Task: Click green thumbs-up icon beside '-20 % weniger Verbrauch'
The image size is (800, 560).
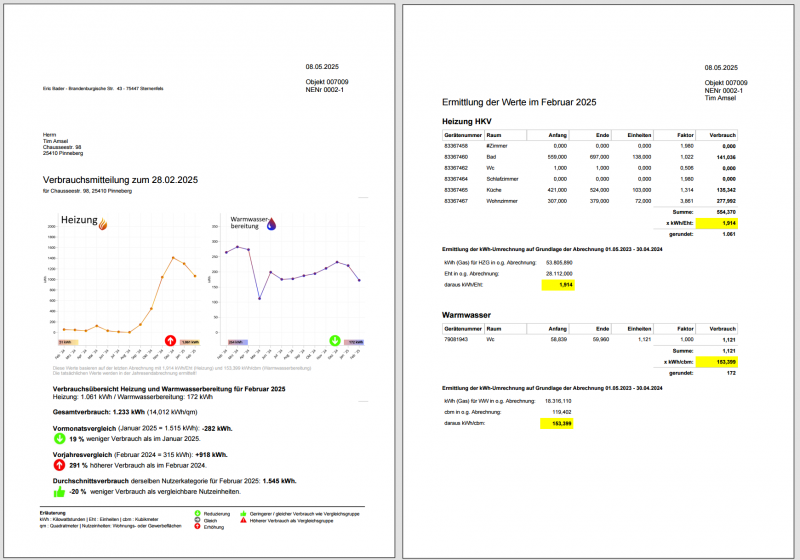Action: click(x=59, y=492)
